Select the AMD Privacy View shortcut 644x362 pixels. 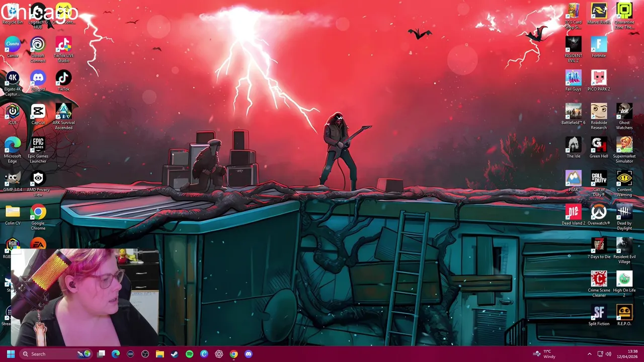pyautogui.click(x=38, y=184)
